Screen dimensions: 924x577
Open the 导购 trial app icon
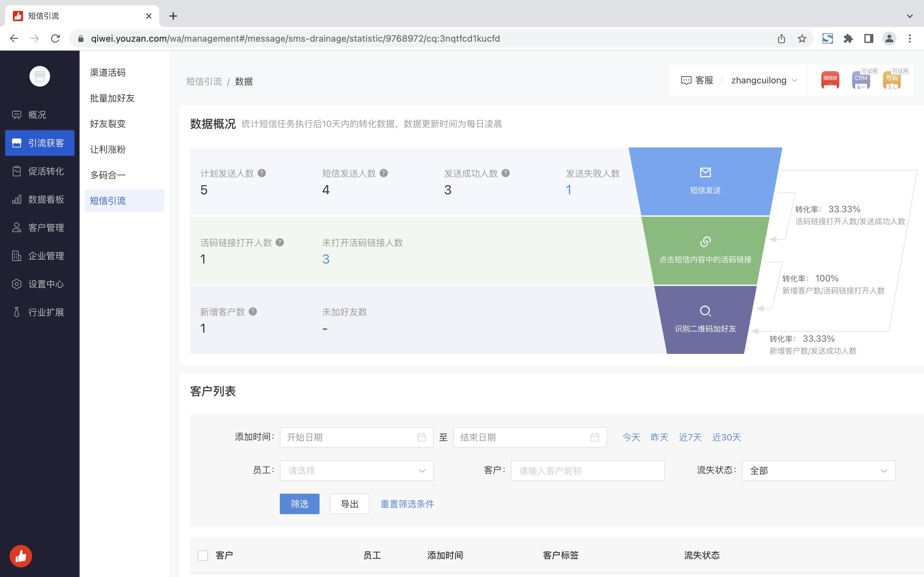coord(892,80)
